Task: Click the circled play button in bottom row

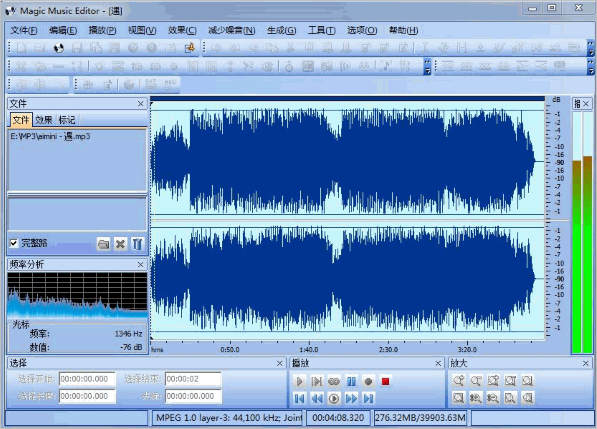Action: (x=334, y=399)
